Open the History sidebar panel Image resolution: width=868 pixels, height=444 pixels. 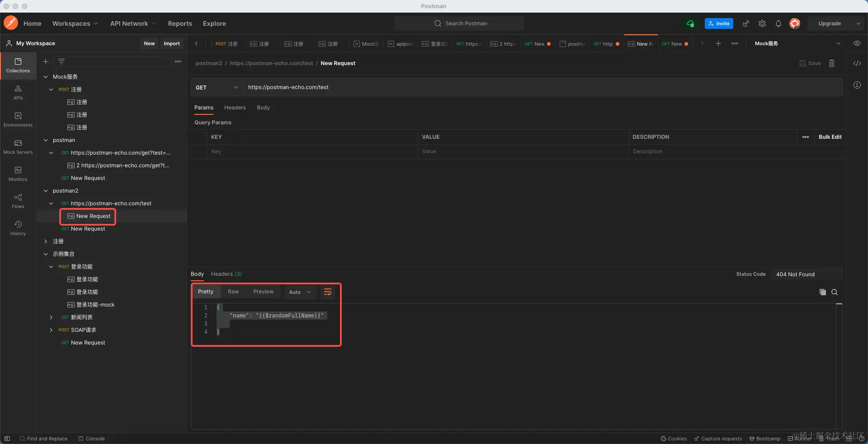coord(18,228)
